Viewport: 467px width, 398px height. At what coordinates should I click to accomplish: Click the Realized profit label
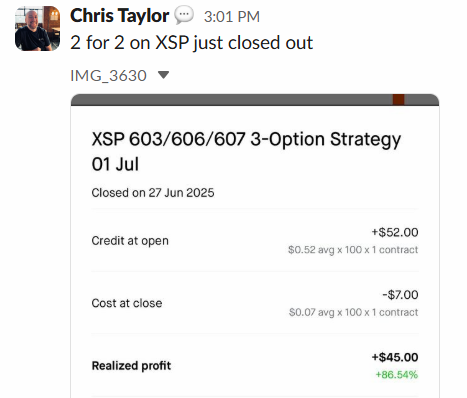[131, 366]
